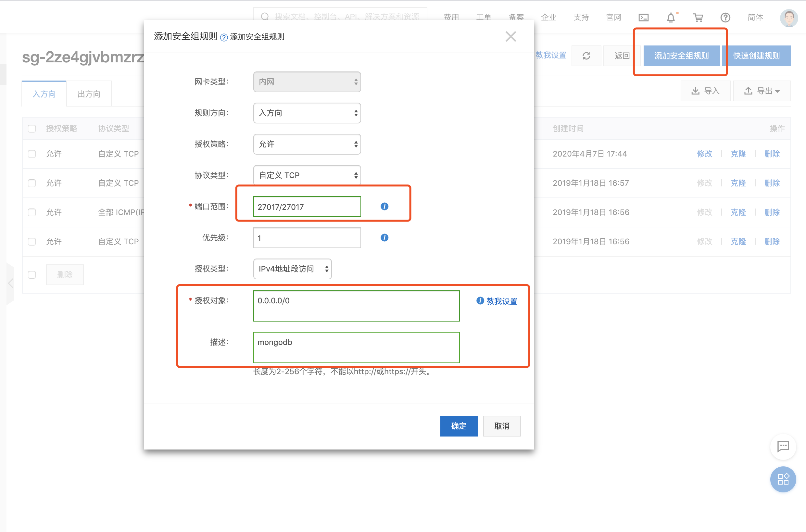Switch to the 入方向 tab

(x=44, y=94)
